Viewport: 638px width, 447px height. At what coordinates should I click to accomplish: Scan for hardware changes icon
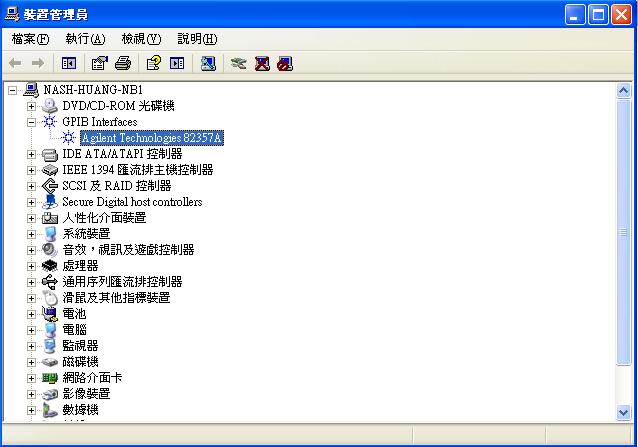click(x=208, y=63)
